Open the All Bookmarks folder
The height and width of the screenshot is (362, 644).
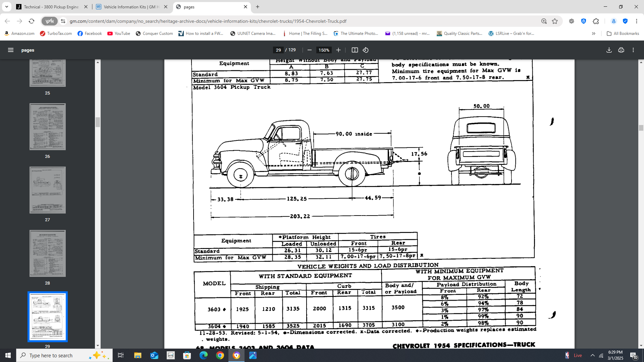click(x=623, y=34)
